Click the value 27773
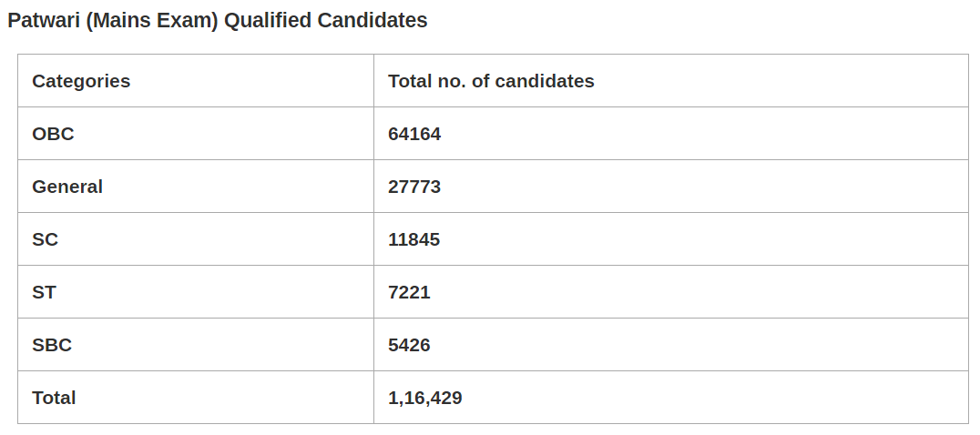Viewport: 980px width, 435px height. click(x=414, y=187)
